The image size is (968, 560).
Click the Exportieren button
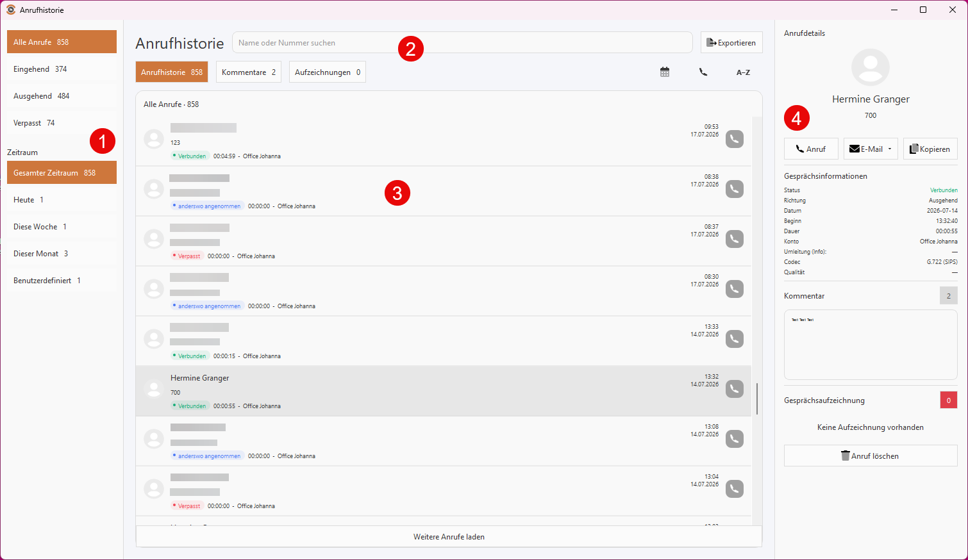[731, 43]
